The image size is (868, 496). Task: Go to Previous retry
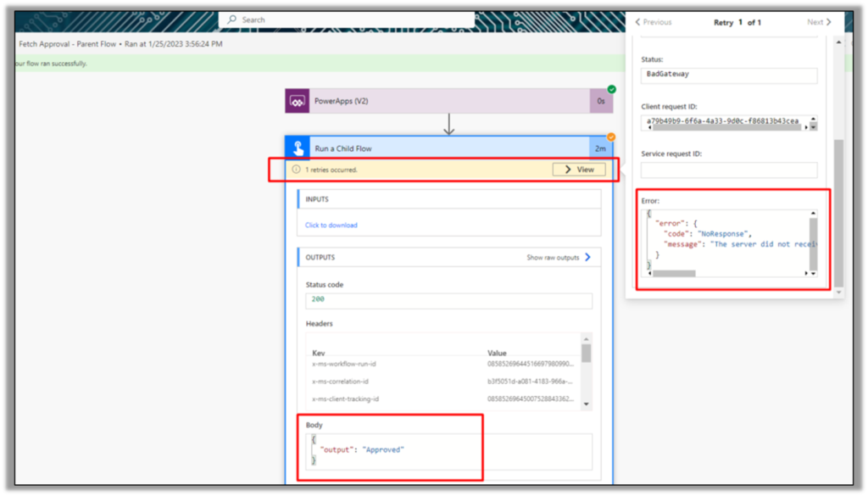click(654, 22)
